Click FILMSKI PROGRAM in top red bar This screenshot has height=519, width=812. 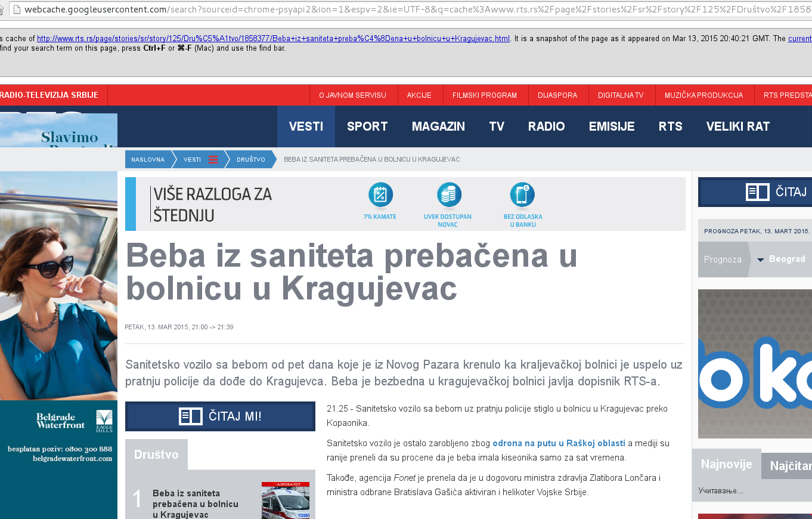pyautogui.click(x=485, y=95)
